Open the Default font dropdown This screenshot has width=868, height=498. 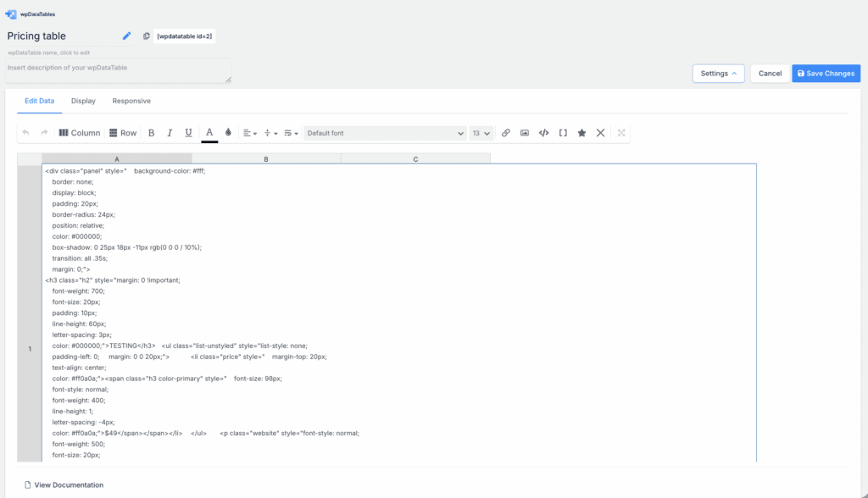(386, 133)
